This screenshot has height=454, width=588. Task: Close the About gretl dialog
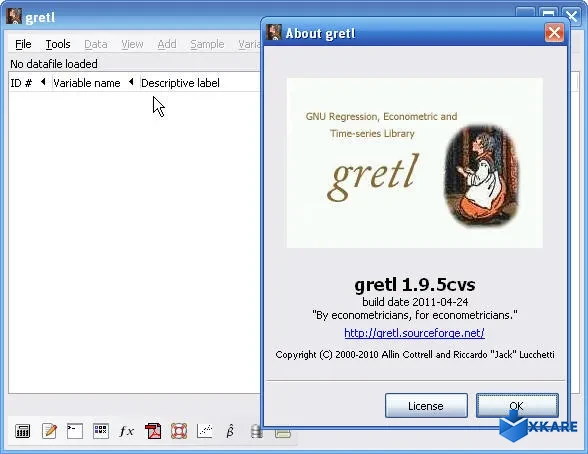point(554,33)
